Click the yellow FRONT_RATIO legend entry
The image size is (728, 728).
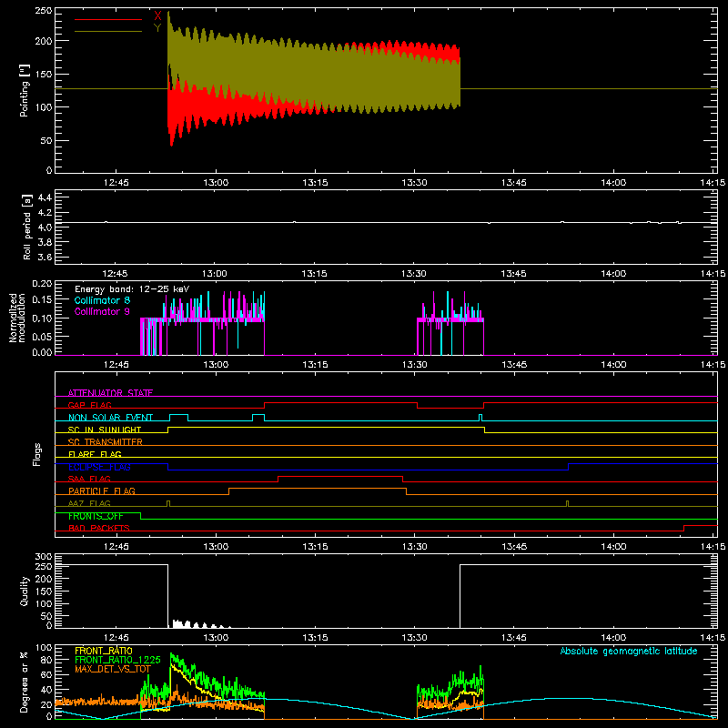pyautogui.click(x=104, y=651)
